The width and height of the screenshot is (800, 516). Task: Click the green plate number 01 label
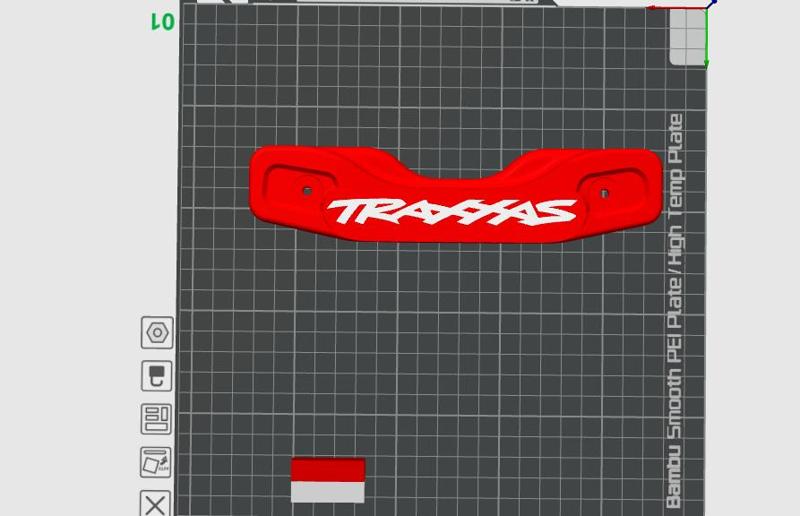(163, 21)
